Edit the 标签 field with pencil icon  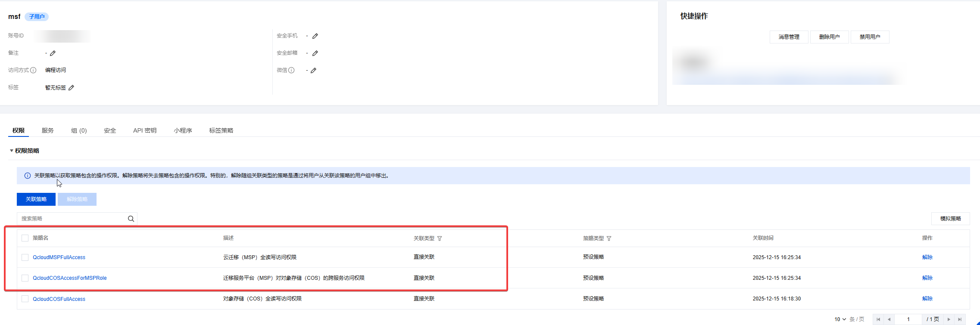coord(72,88)
